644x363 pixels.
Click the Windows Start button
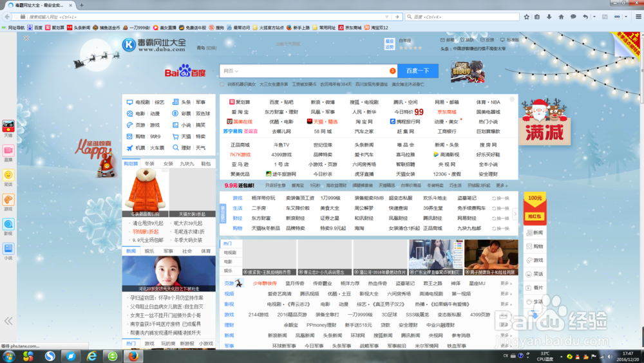point(8,356)
